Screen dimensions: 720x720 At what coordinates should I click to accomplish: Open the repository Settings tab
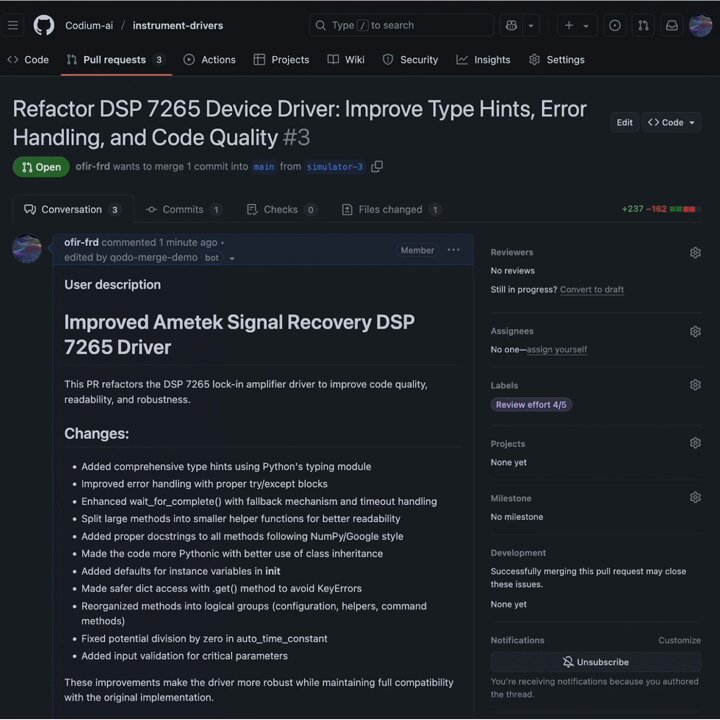pyautogui.click(x=557, y=60)
